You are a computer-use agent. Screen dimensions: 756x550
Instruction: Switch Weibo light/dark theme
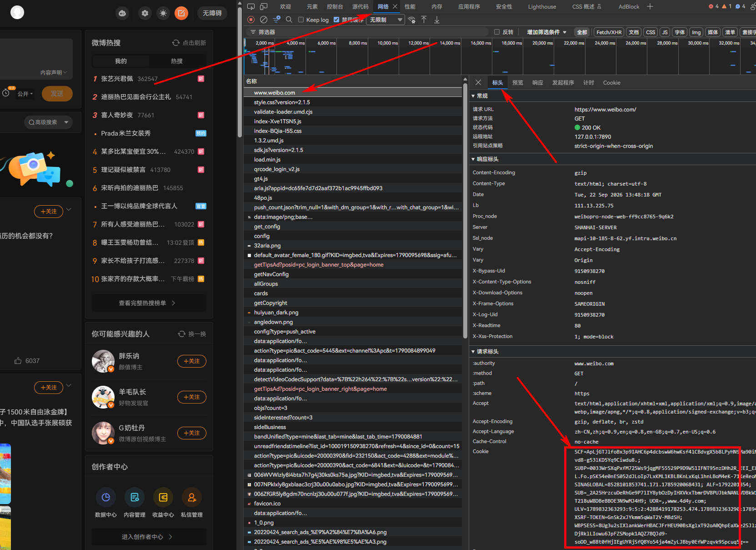point(163,13)
